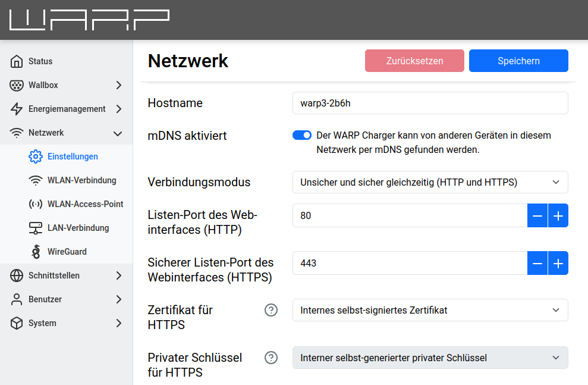588x385 pixels.
Task: Open the Zertifikat für HTTPS dropdown
Action: click(430, 310)
